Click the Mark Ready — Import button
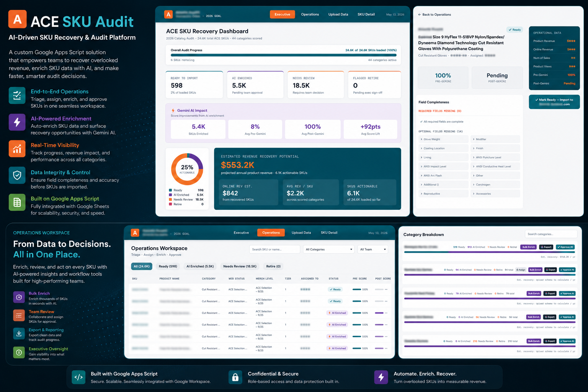588x392 pixels. coord(554,102)
